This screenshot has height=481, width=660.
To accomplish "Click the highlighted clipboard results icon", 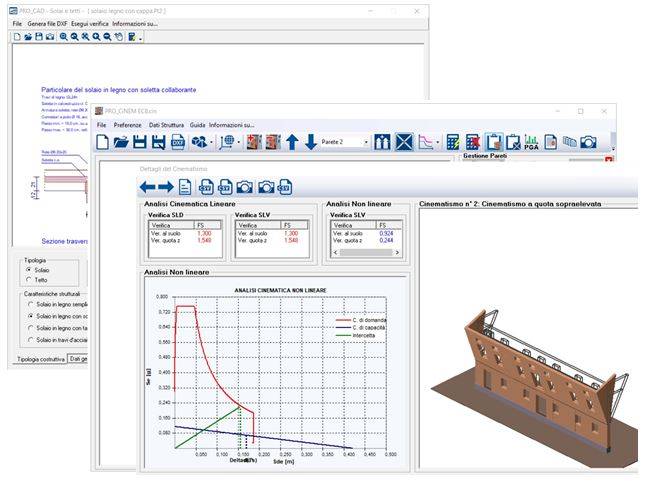I will (494, 142).
